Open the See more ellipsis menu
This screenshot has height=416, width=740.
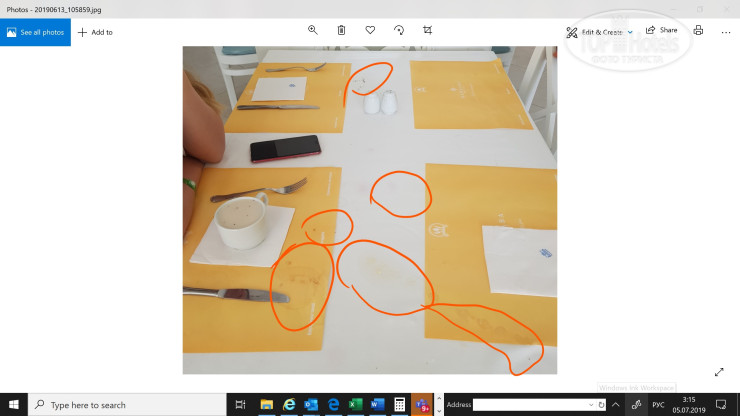726,31
